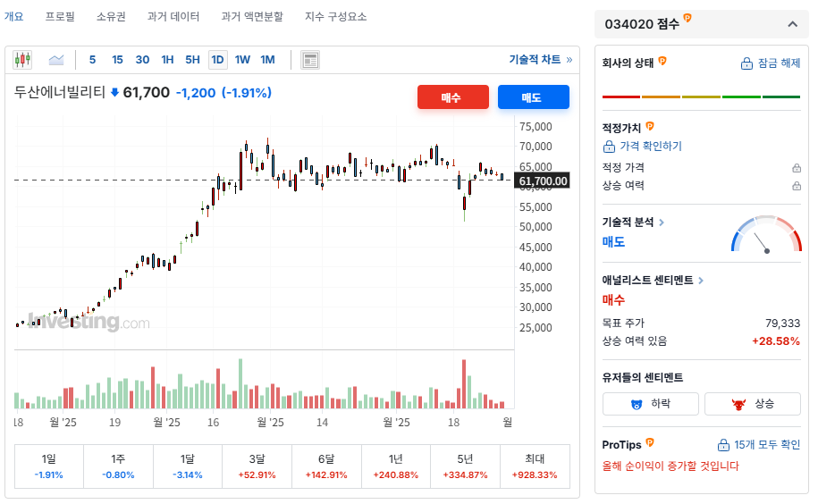Click 15개 모두 확인 link
This screenshot has height=504, width=818.
click(x=758, y=445)
